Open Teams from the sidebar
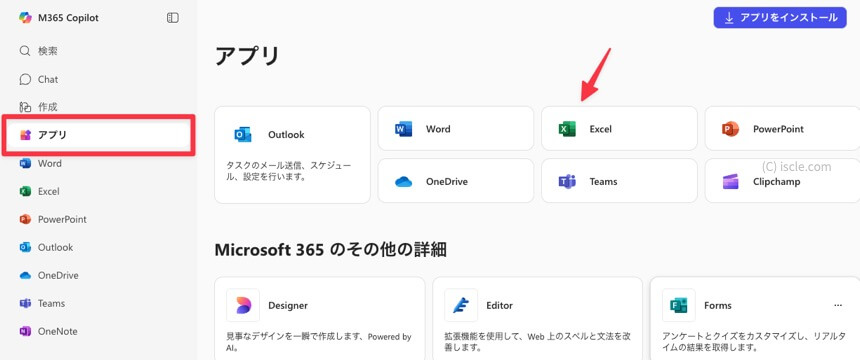 pos(99,303)
